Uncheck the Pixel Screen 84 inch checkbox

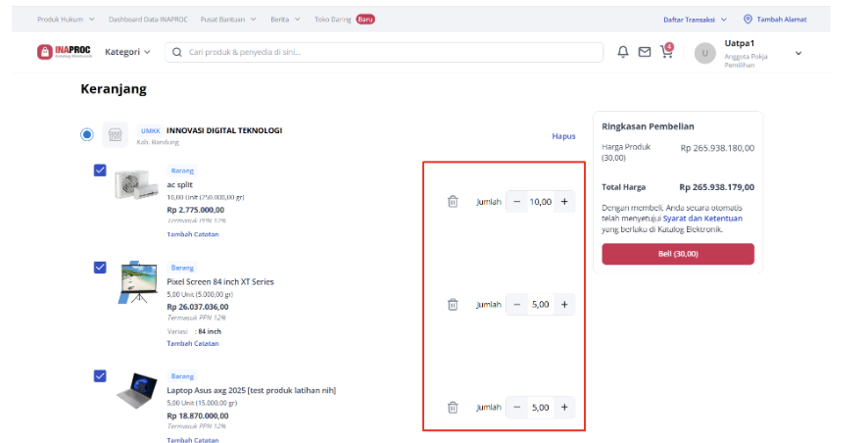tap(100, 268)
